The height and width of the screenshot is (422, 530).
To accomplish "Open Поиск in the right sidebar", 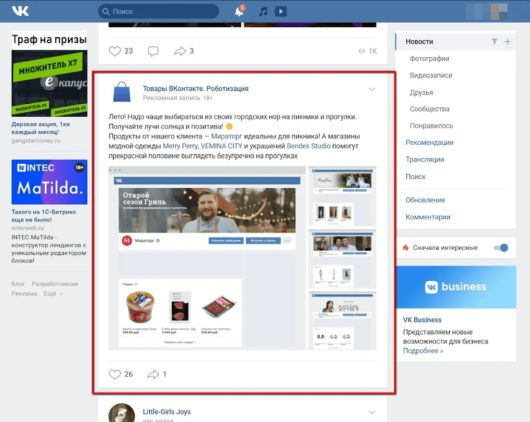I will 415,177.
